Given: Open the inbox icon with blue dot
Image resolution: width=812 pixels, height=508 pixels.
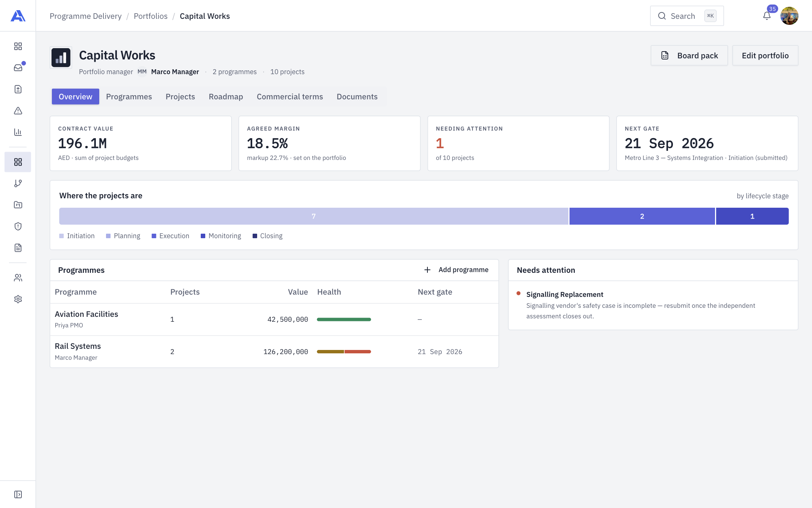Looking at the screenshot, I should [18, 68].
